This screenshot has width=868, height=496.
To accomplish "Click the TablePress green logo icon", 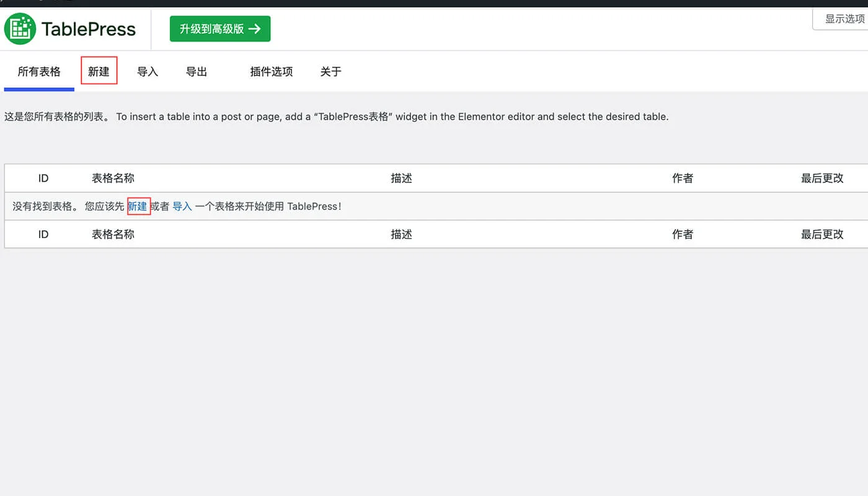I will pyautogui.click(x=19, y=29).
